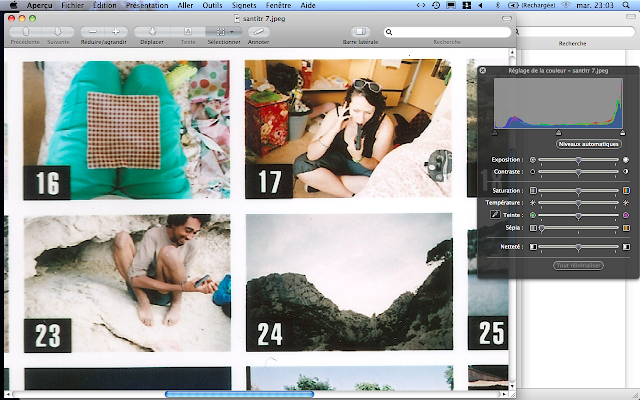Click the white point histogram handle
Image resolution: width=640 pixels, height=400 pixels.
point(622,133)
